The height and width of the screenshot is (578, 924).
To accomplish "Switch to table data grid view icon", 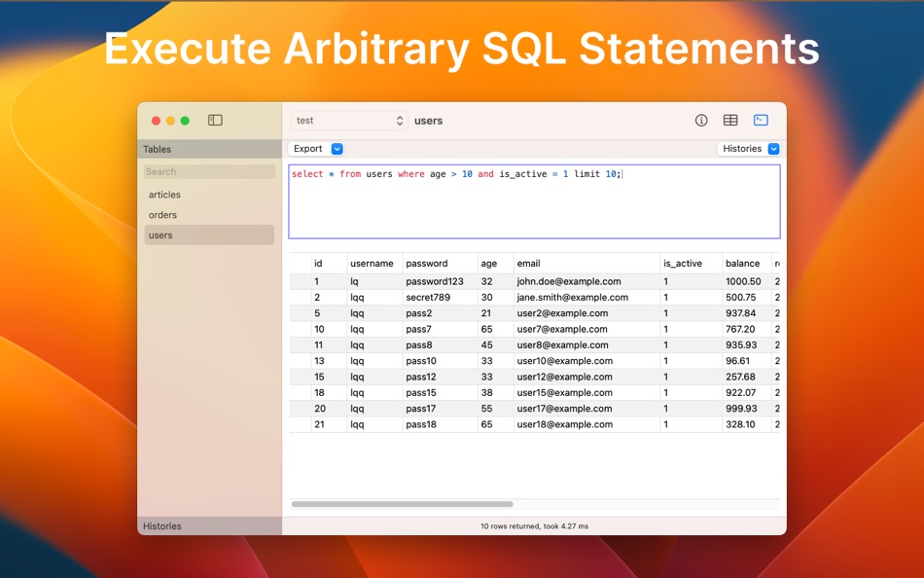I will pyautogui.click(x=730, y=121).
